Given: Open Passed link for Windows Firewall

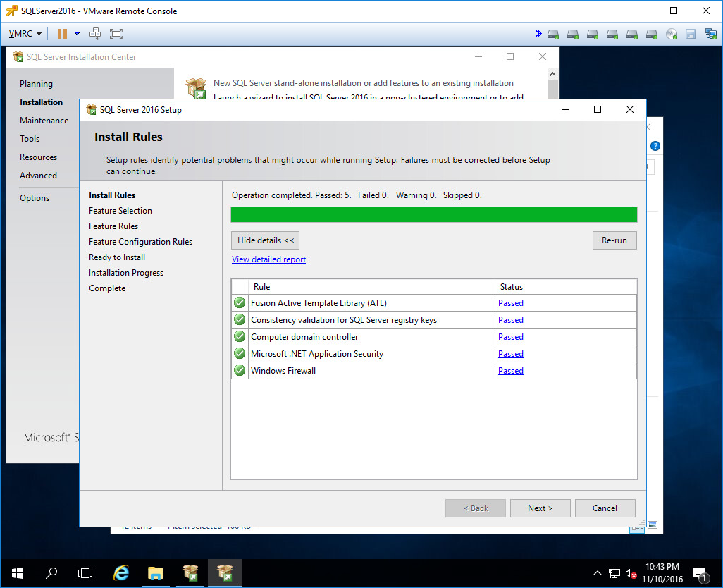Looking at the screenshot, I should tap(510, 371).
